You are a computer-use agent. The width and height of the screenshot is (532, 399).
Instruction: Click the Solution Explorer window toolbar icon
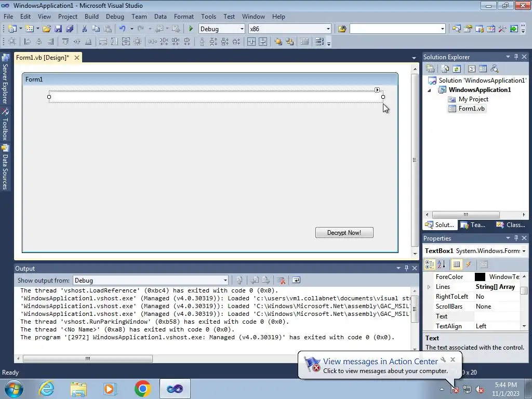pyautogui.click(x=457, y=29)
